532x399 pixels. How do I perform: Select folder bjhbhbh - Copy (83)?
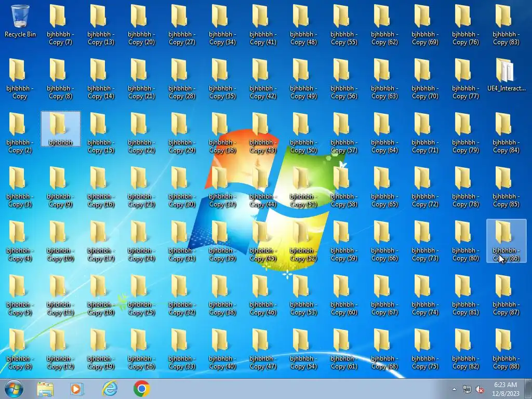(506, 25)
